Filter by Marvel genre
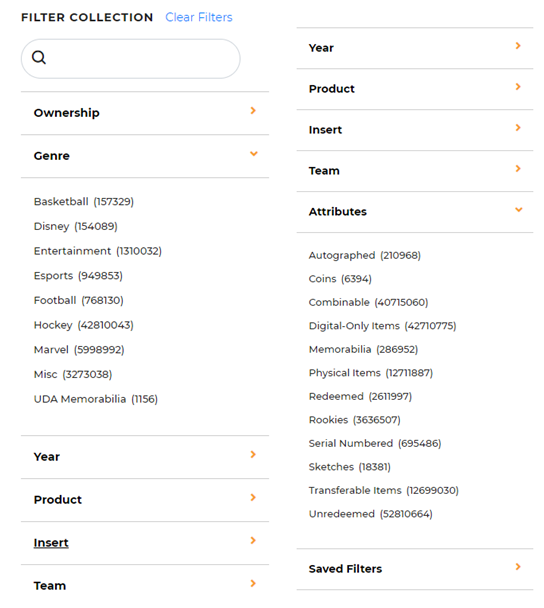 pos(79,350)
